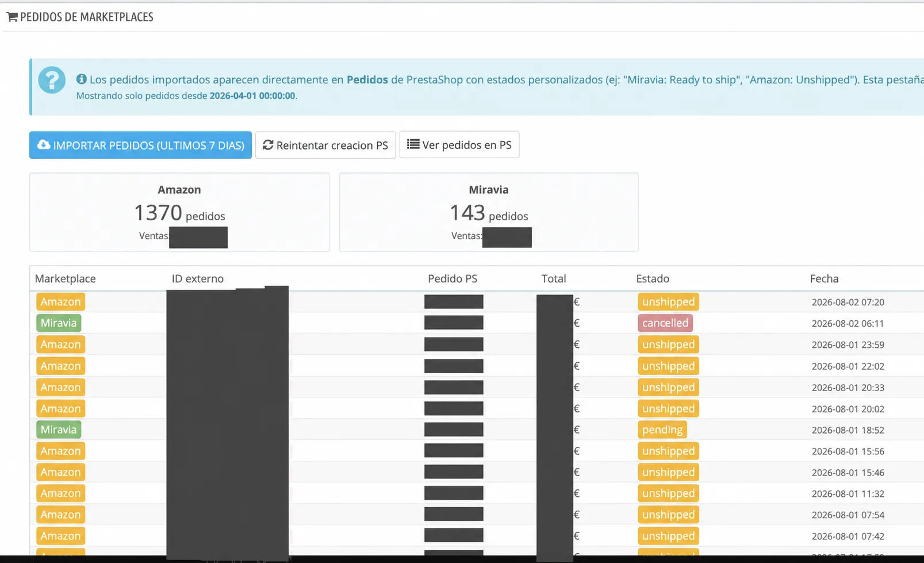Click Amazon badge in the 2026-08-01 07:42 row
The image size is (924, 563).
click(60, 536)
